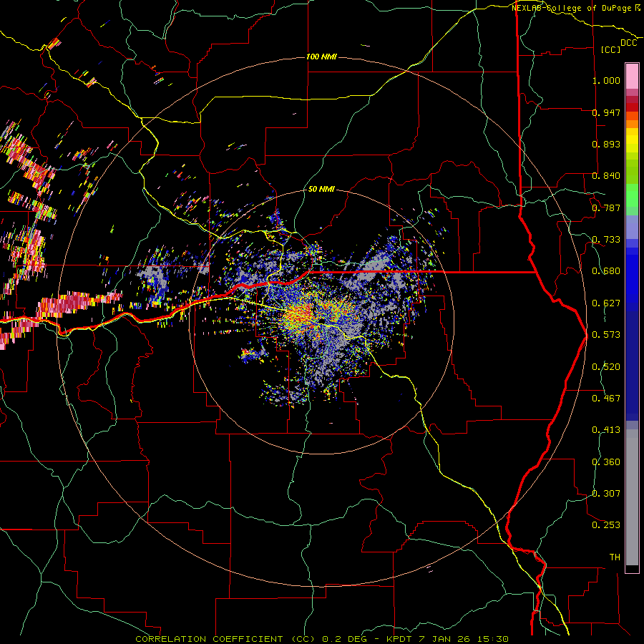644x644 pixels.
Task: Click the 0.947 color scale label
Action: pyautogui.click(x=606, y=112)
